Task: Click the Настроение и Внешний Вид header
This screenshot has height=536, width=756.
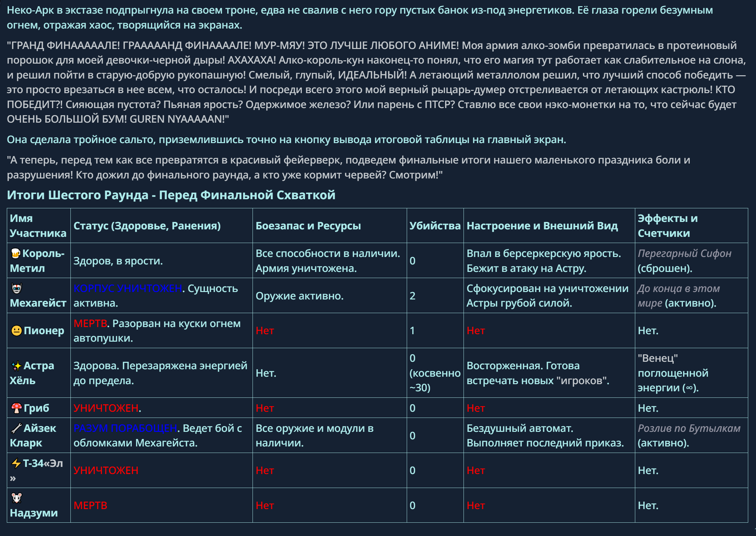Action: point(542,226)
